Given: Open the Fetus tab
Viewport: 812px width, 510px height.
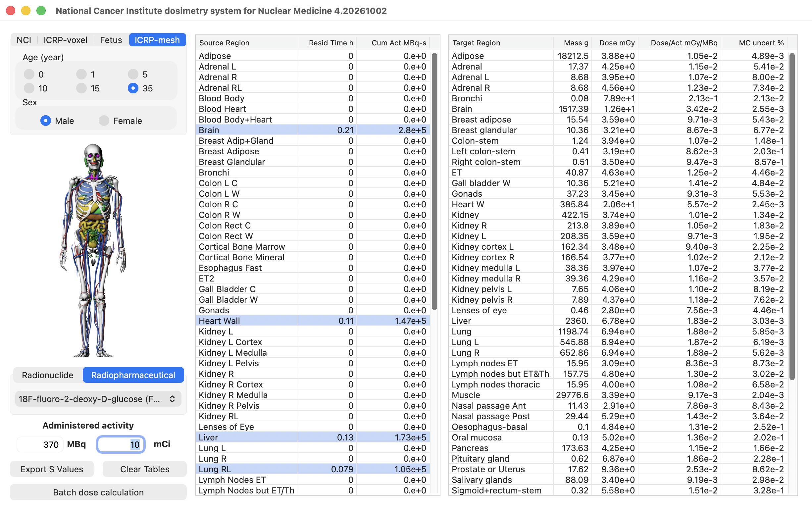Looking at the screenshot, I should [111, 40].
